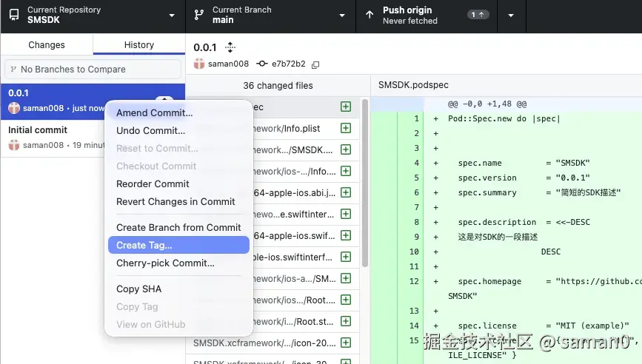642x364 pixels.
Task: Switch to the Changes tab
Action: [47, 44]
